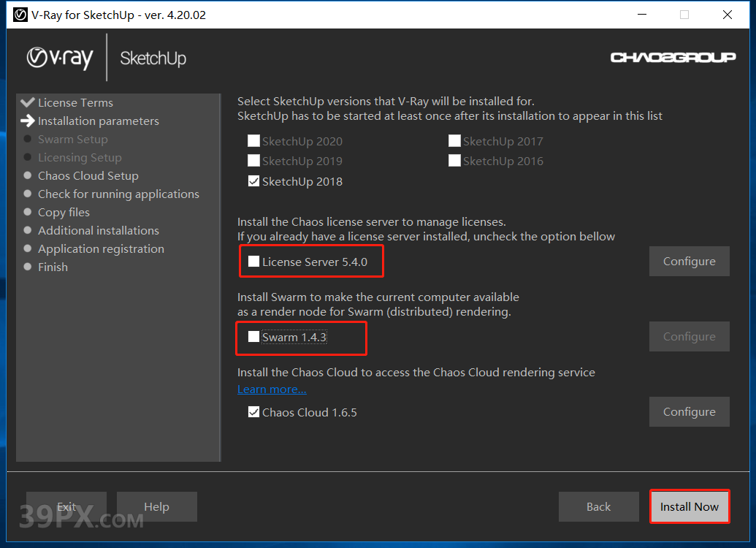Viewport: 756px width, 548px height.
Task: Click 'Install the Chaos Cloud' description text
Action: coord(416,373)
